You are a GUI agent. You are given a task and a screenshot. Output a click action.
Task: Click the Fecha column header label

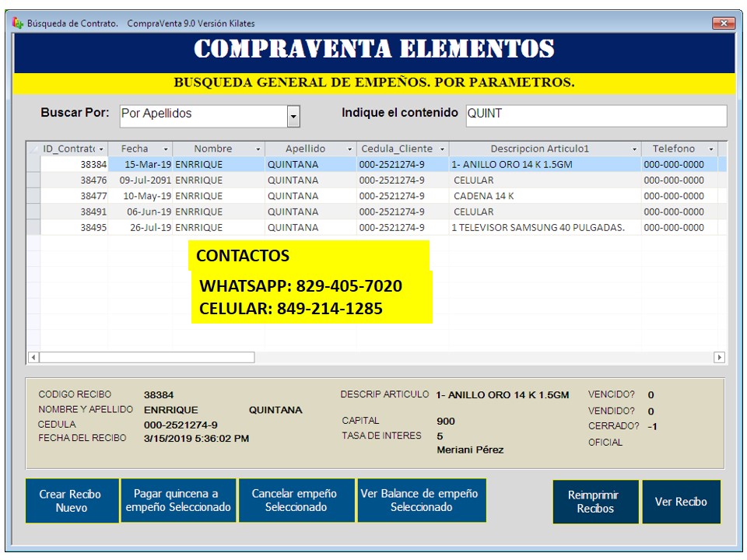point(135,149)
